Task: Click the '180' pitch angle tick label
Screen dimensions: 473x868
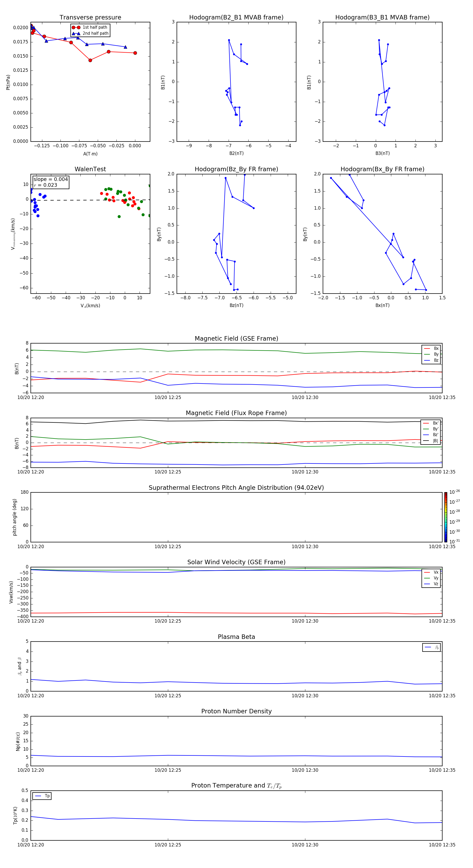Action: point(25,492)
